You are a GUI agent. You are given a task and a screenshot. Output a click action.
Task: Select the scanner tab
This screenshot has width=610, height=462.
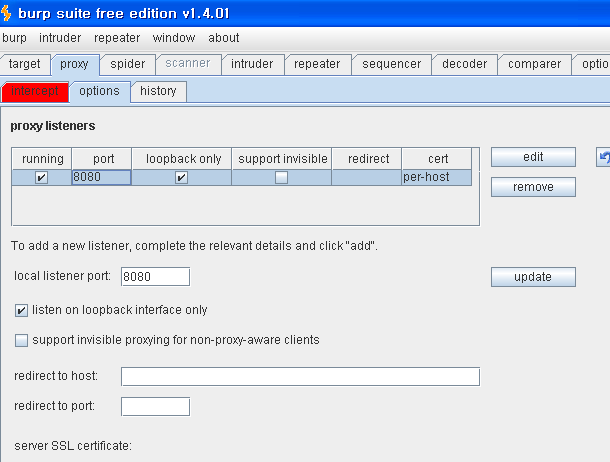188,63
